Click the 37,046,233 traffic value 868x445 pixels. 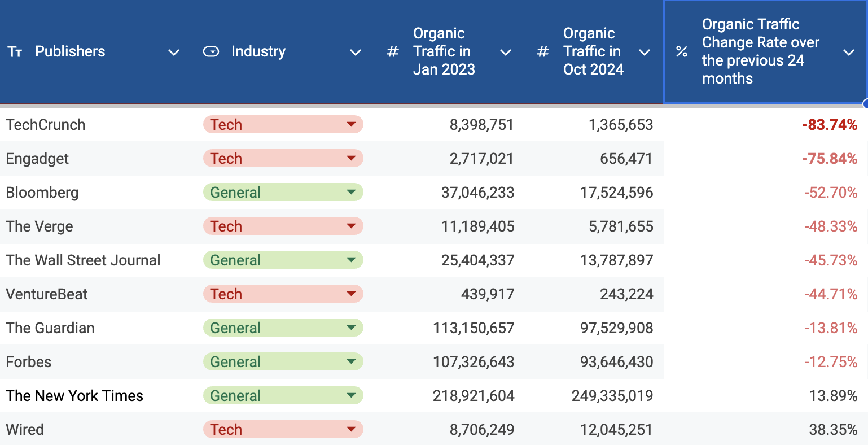pos(477,193)
